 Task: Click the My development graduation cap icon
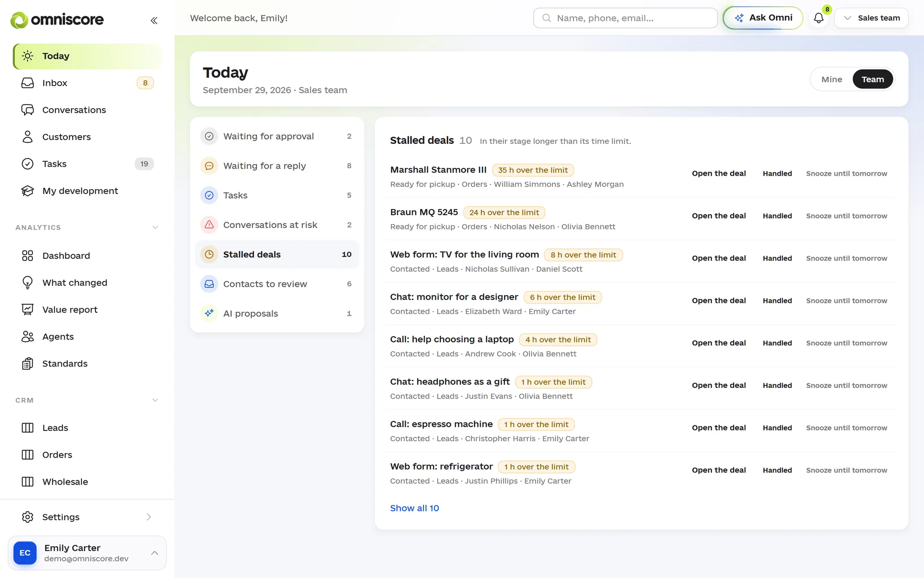point(28,191)
